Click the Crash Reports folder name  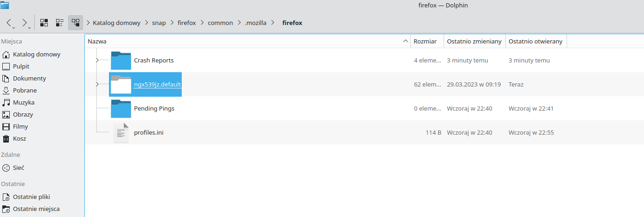click(154, 60)
